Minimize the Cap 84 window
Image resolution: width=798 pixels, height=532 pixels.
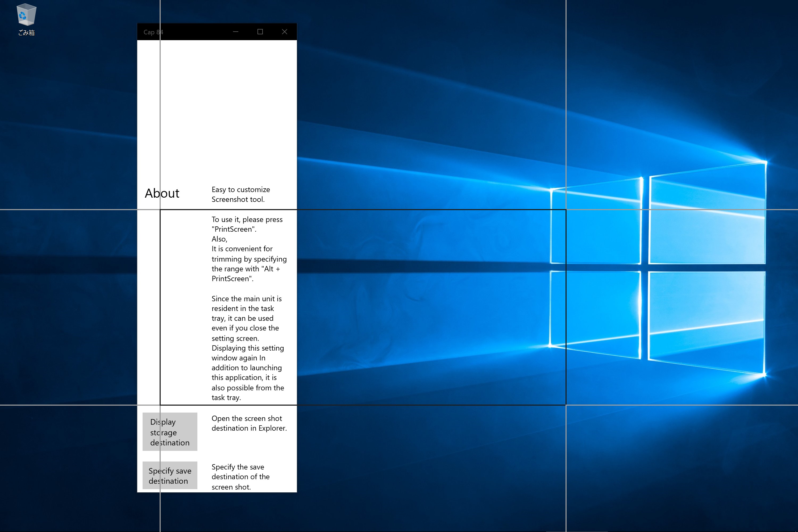[x=236, y=32]
